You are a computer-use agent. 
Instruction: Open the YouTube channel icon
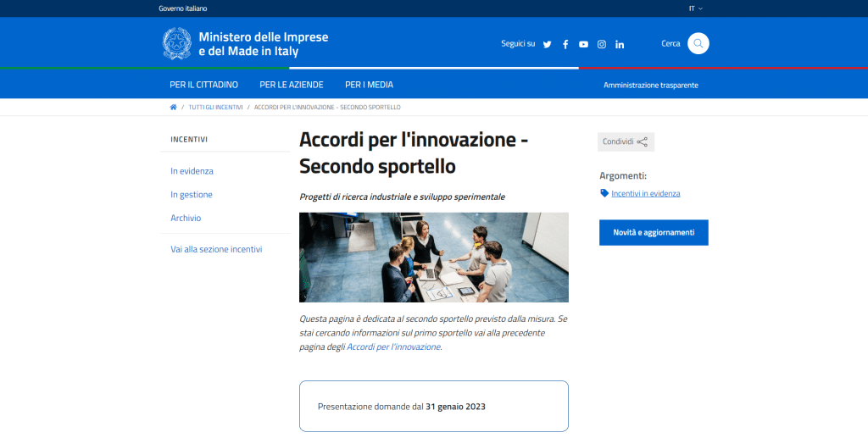[x=583, y=44]
